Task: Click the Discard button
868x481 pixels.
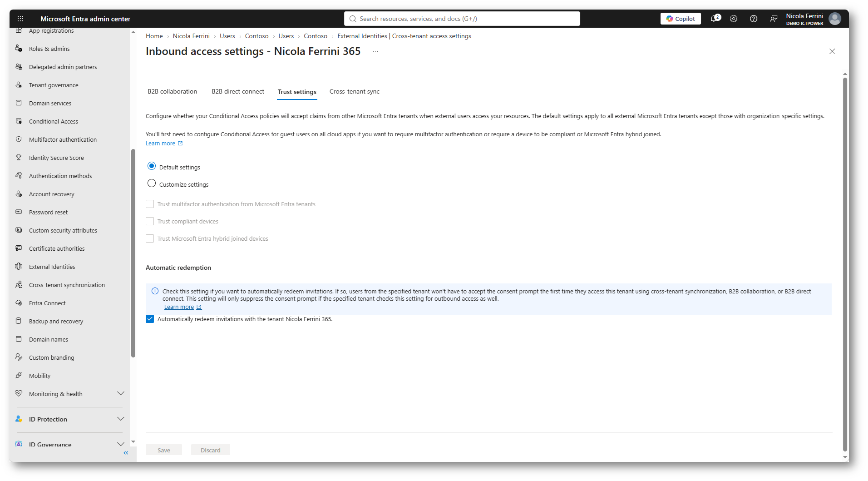Action: click(x=211, y=450)
